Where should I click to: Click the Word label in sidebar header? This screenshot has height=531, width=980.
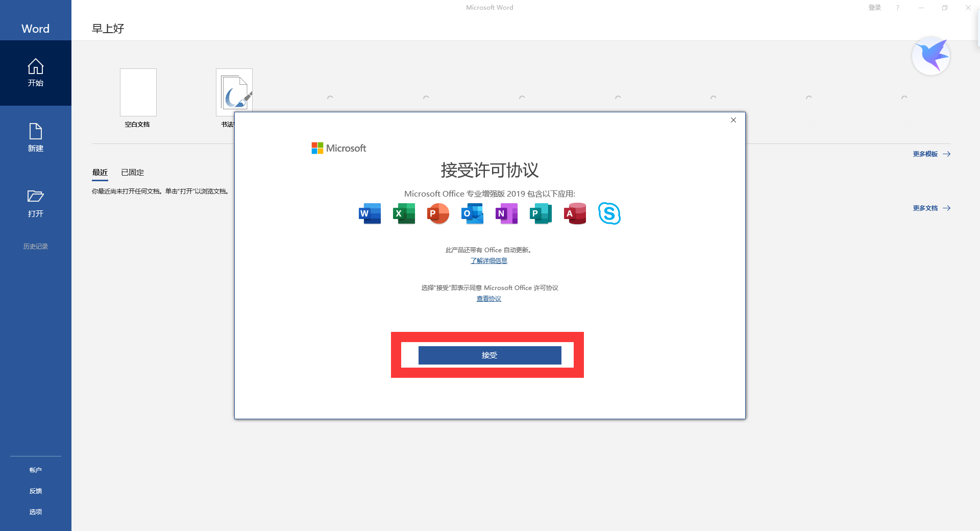coord(36,29)
